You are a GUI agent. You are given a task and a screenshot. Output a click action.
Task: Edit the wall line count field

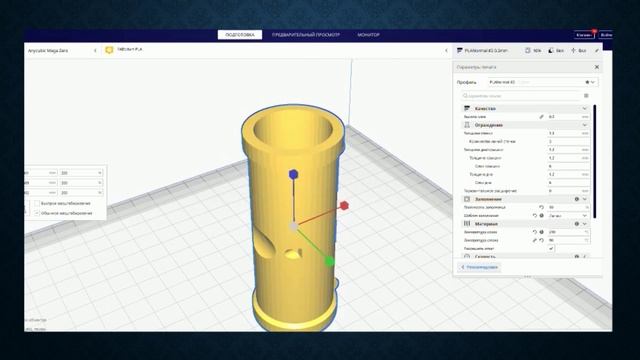[568, 141]
